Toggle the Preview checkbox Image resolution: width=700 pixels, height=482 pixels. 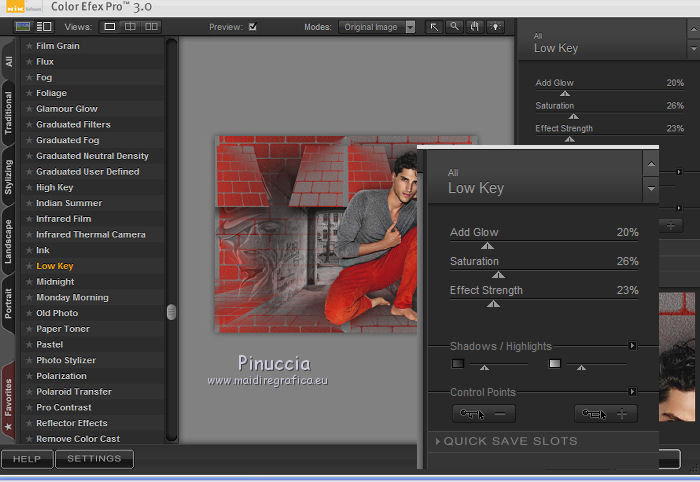pyautogui.click(x=253, y=27)
